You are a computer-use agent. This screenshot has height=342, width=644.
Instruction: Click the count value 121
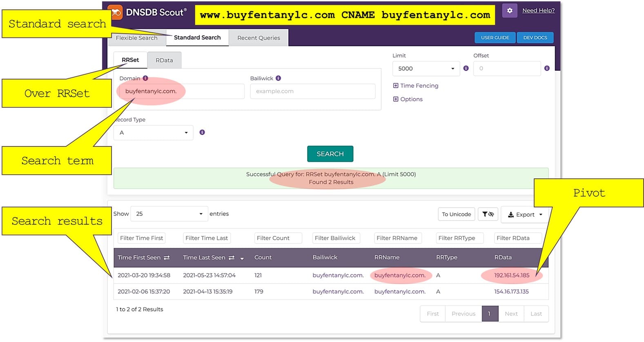point(258,275)
